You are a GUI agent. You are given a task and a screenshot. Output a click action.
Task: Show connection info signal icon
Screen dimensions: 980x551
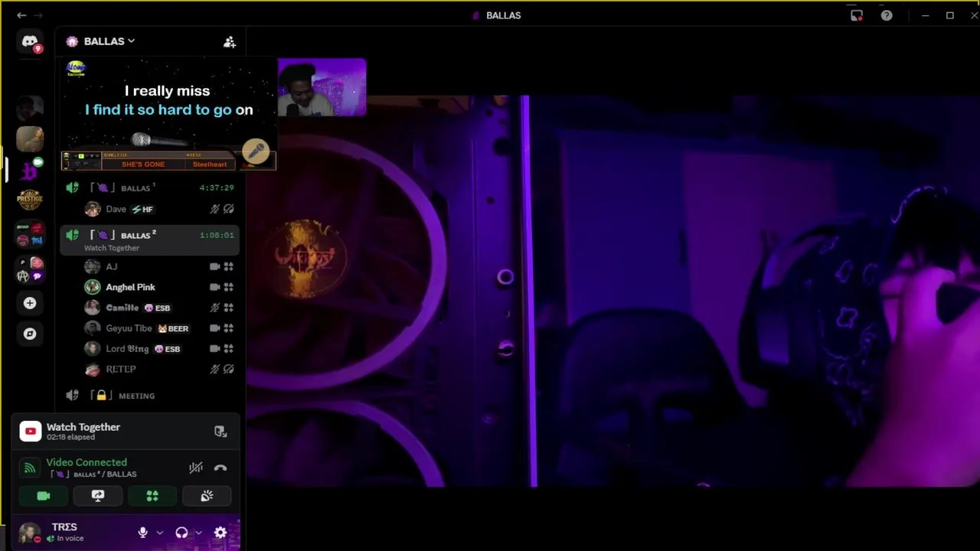[x=29, y=468]
